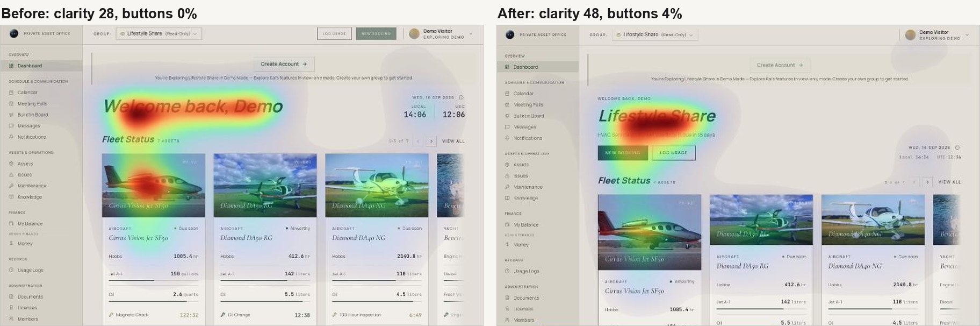Go to previous fleet page in Before screenshot
Screen dimensions: 980x326
pos(418,141)
